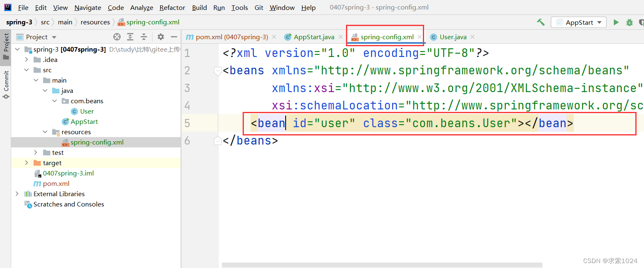Open the Navigate menu
Image resolution: width=644 pixels, height=268 pixels.
coord(88,7)
